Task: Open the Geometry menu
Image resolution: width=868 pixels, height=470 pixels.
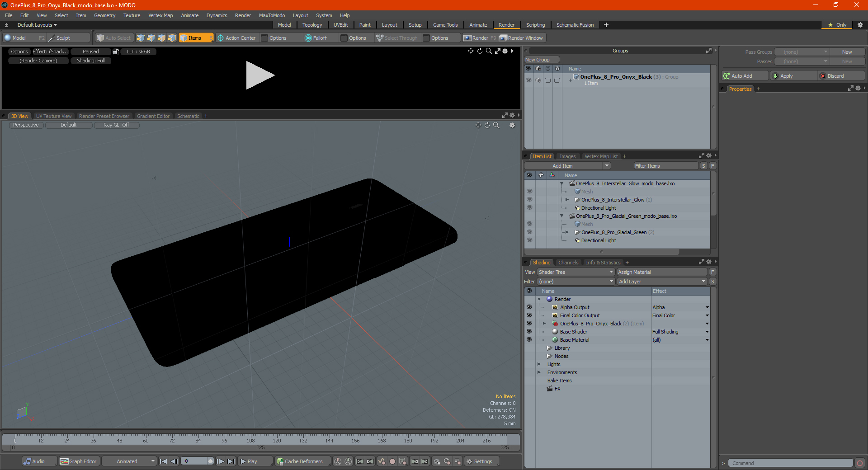Action: [104, 15]
